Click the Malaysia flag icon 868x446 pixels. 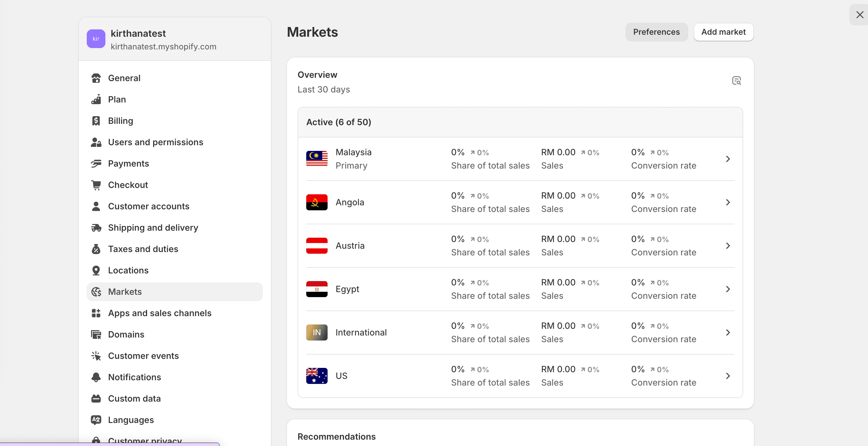[317, 159]
